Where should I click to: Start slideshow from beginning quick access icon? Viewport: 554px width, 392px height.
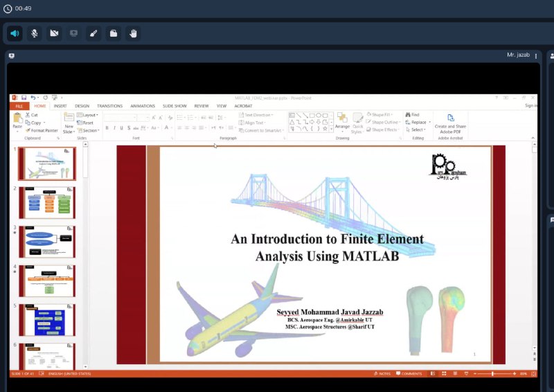pos(55,98)
